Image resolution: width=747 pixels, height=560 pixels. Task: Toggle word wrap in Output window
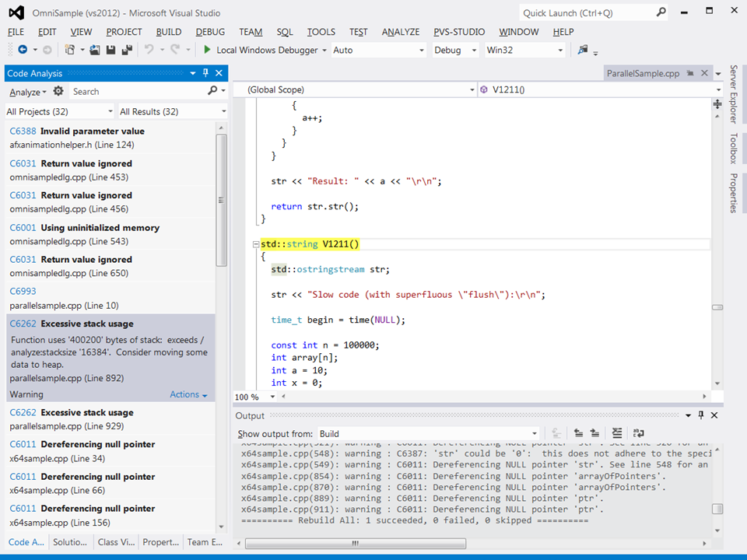coord(638,433)
